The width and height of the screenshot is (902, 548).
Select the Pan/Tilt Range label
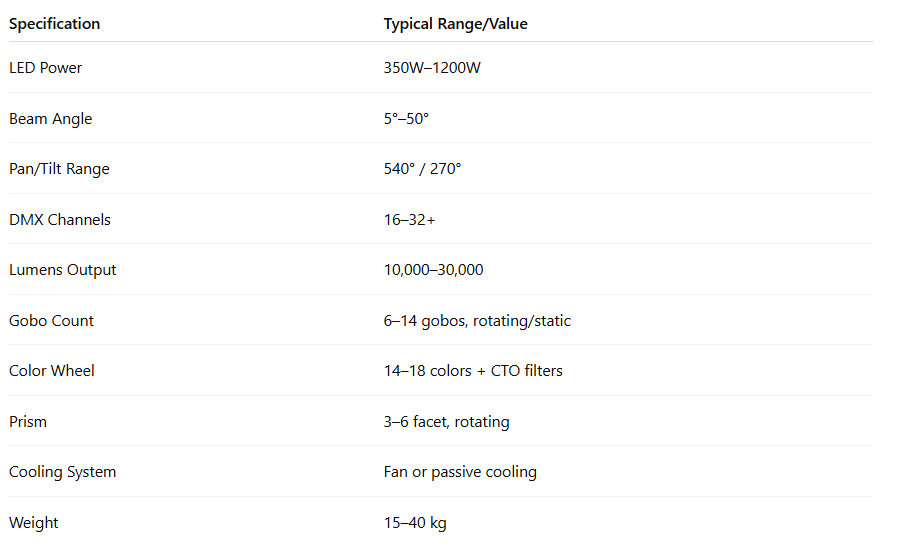[x=59, y=169]
